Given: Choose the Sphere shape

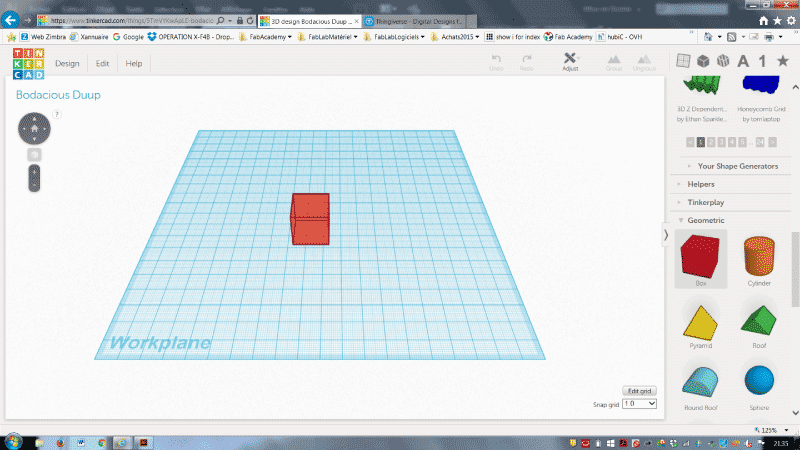Looking at the screenshot, I should pos(759,387).
